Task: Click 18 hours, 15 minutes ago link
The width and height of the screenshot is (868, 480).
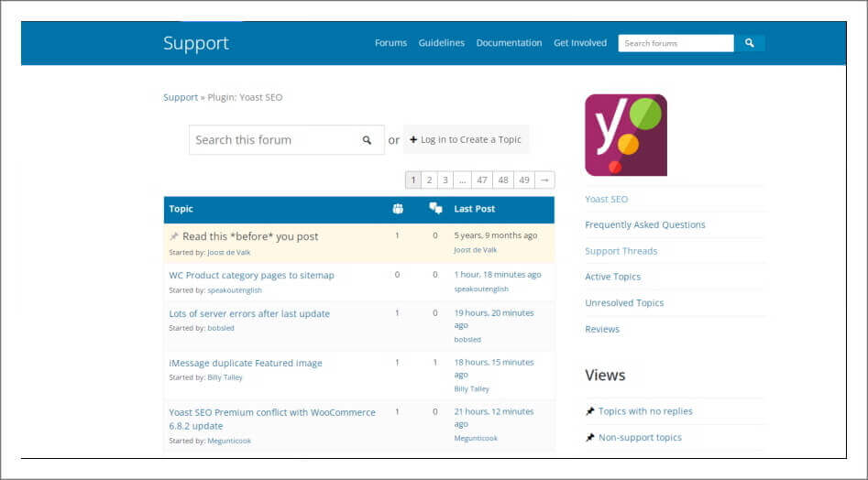Action: click(494, 368)
